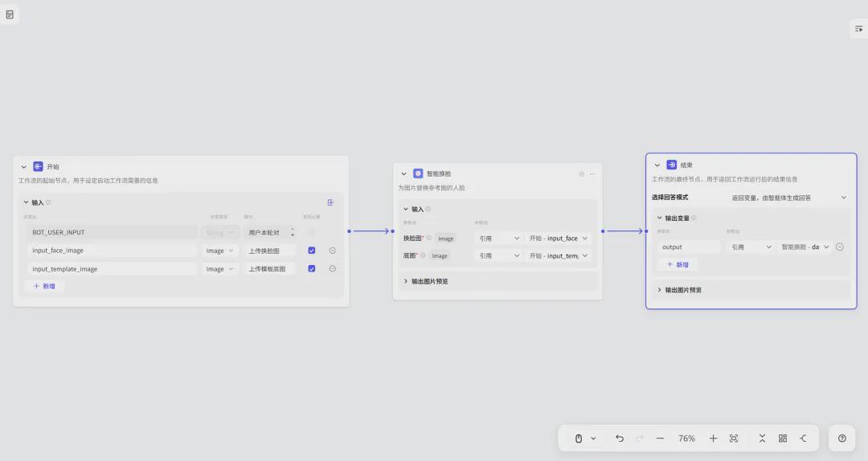Click 新增 under 输出变量 in 结束 node
The height and width of the screenshot is (461, 868).
click(x=678, y=264)
